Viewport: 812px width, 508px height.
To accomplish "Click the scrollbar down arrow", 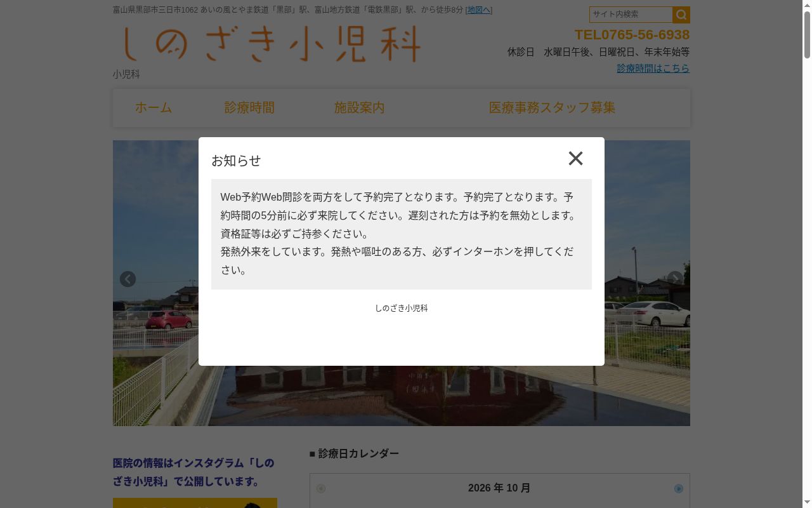I will [807, 503].
